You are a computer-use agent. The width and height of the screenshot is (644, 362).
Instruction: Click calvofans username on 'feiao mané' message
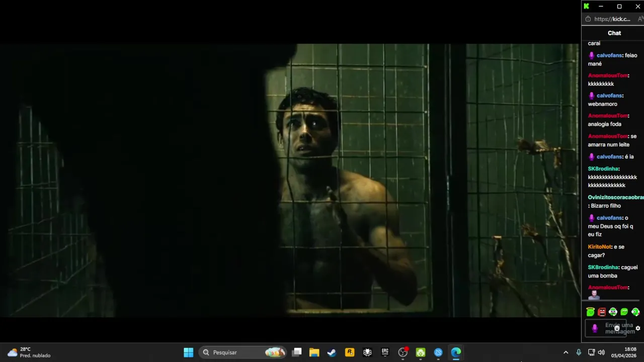(609, 55)
